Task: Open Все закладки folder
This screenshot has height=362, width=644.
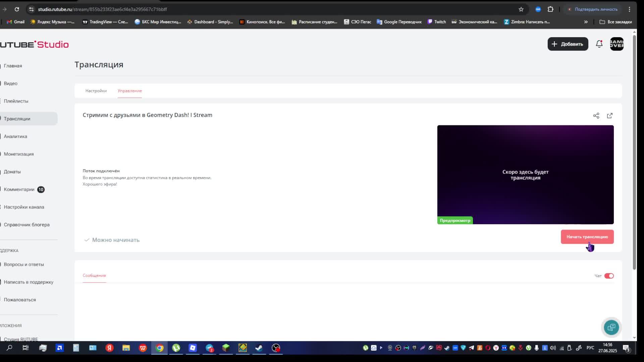Action: click(x=615, y=22)
